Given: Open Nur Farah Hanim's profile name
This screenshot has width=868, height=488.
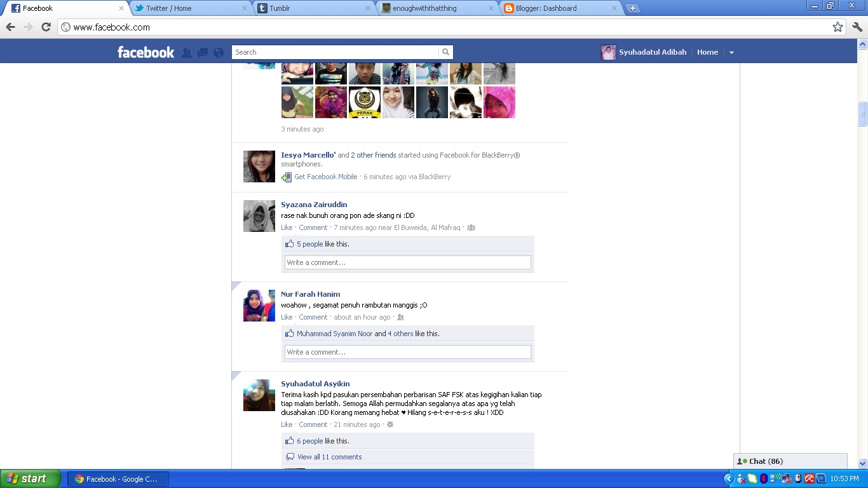Looking at the screenshot, I should coord(311,294).
